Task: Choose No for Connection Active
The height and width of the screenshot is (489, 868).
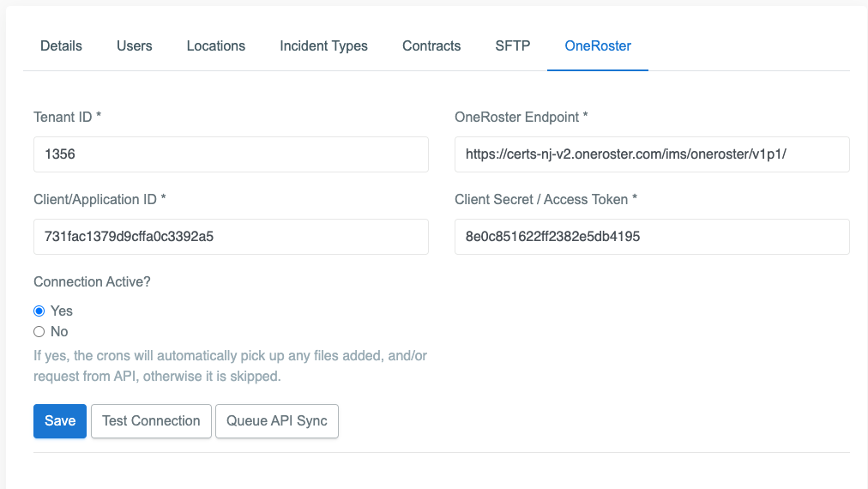Action: point(39,332)
